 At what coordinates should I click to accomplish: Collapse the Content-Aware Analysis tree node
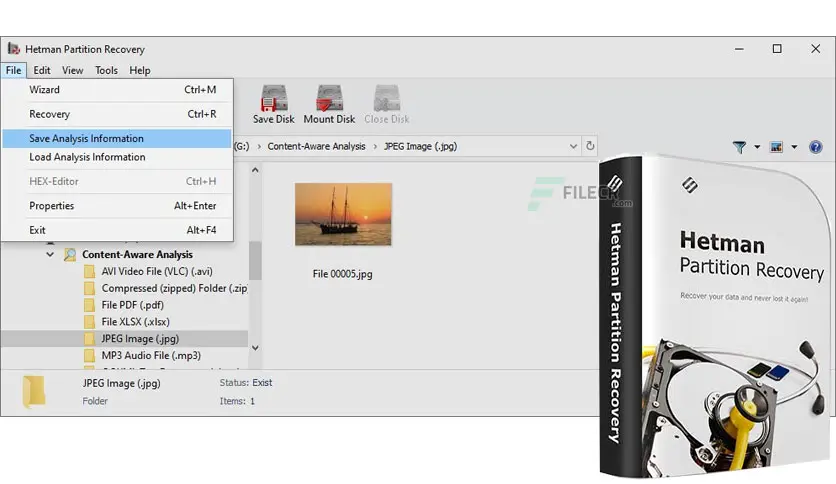(x=51, y=255)
